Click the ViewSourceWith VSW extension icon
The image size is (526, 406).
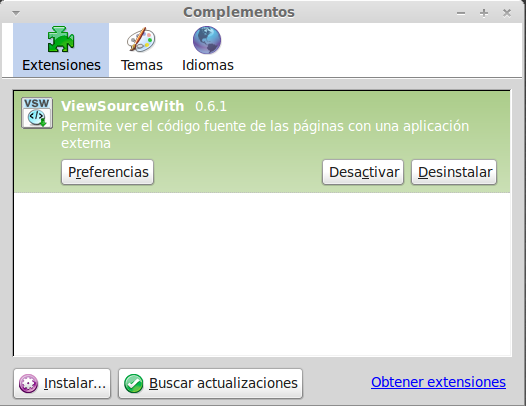(x=37, y=113)
